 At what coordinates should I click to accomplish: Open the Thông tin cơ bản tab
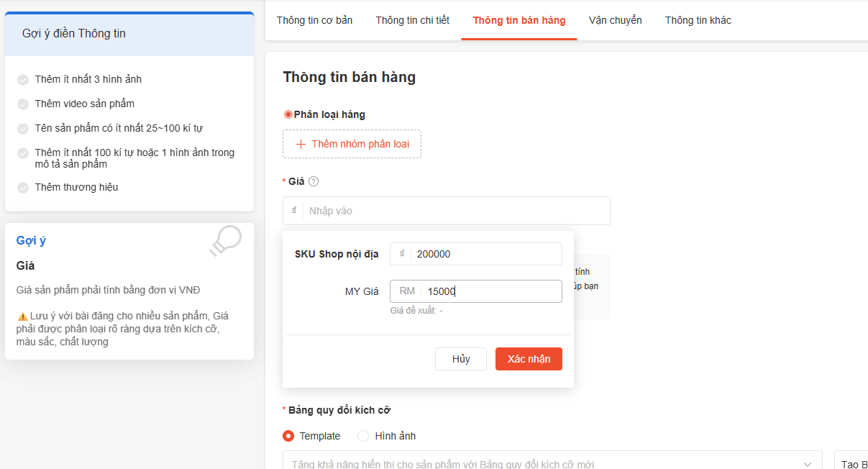pos(314,20)
